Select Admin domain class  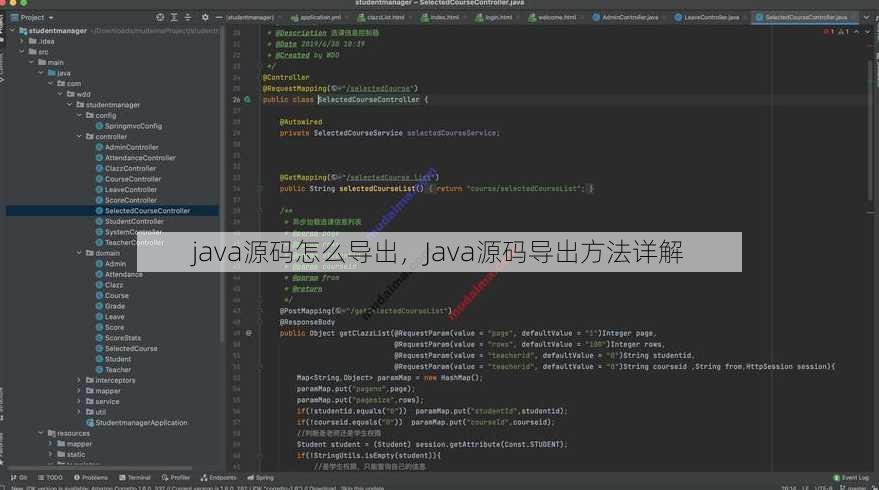coord(111,264)
